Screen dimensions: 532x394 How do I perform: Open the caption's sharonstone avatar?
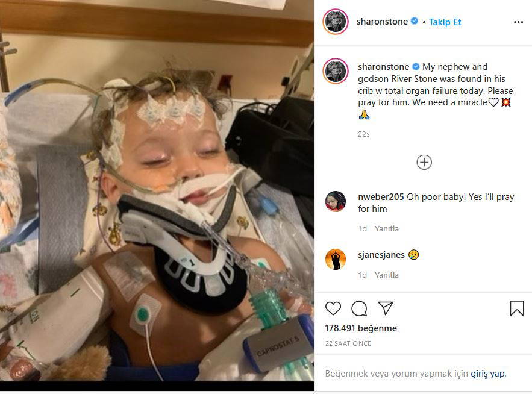[336, 71]
